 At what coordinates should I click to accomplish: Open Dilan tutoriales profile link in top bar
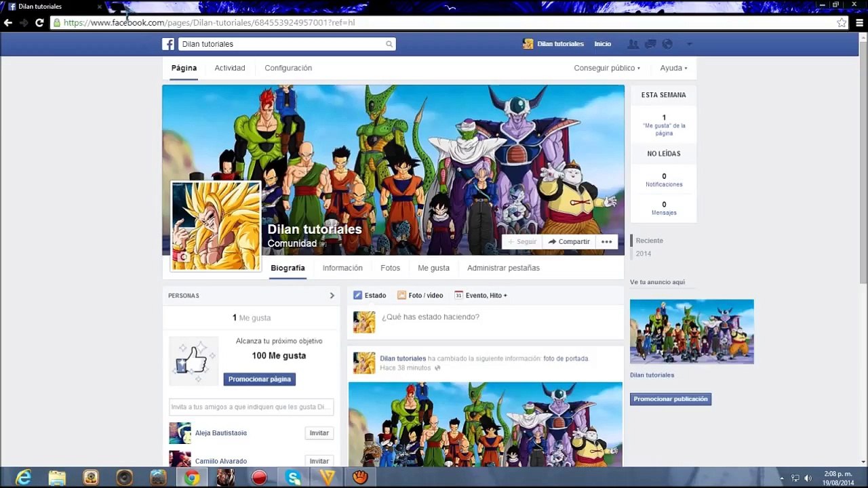pyautogui.click(x=560, y=44)
